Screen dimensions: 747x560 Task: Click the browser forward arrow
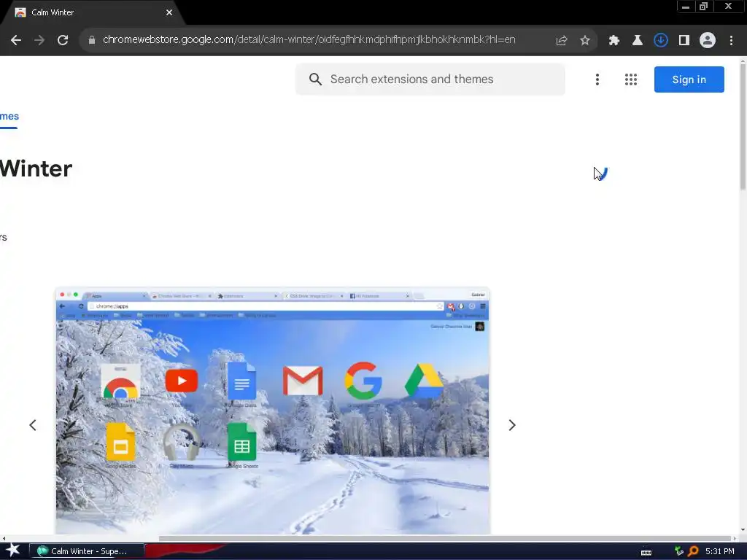[x=39, y=40]
